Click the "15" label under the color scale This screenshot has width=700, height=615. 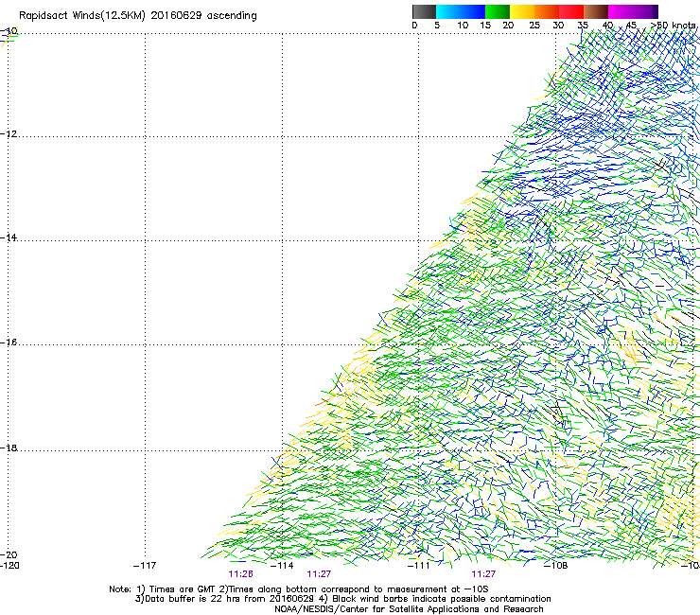point(485,26)
